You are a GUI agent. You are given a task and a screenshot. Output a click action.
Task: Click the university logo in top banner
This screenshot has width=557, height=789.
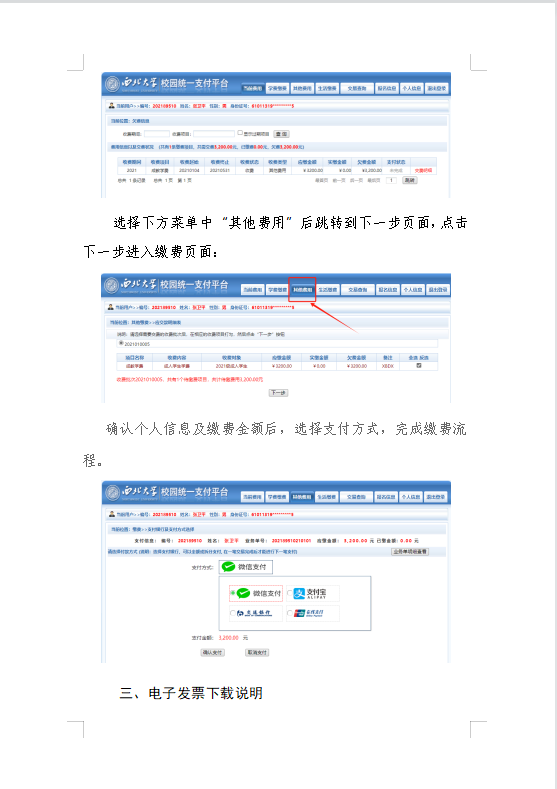[112, 84]
